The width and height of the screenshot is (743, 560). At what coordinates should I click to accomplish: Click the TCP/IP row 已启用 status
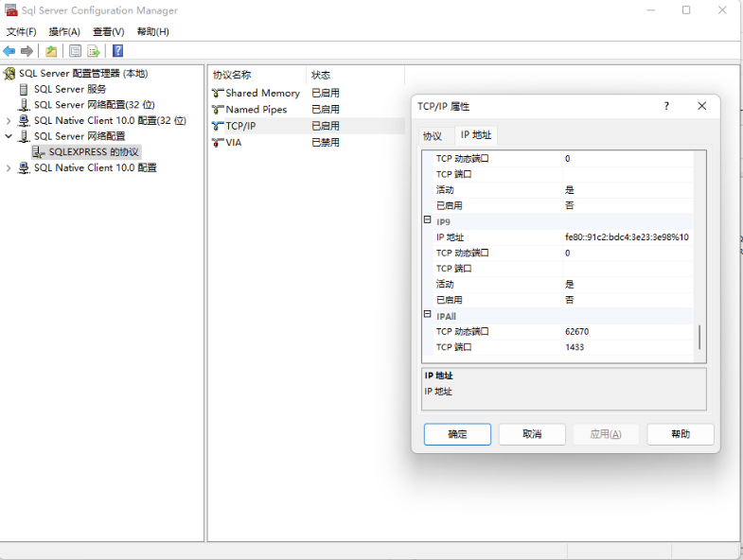point(326,126)
